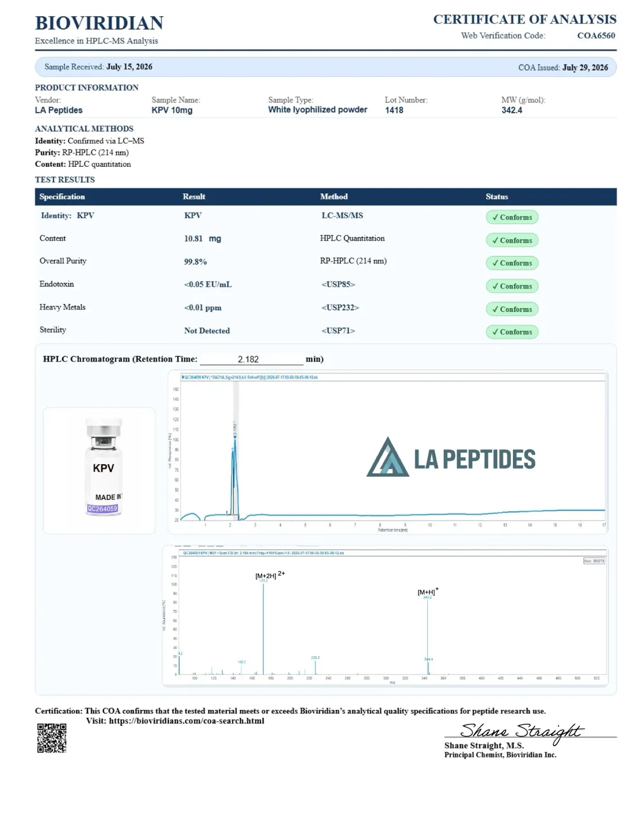
Task: Click the CERTIFICATE OF ANALYSIS heading
Action: point(525,20)
